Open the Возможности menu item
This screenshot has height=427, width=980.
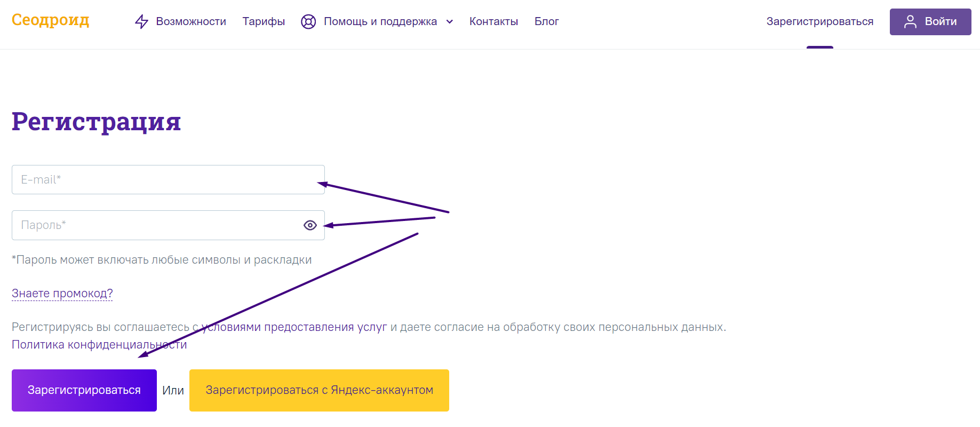pyautogui.click(x=191, y=22)
